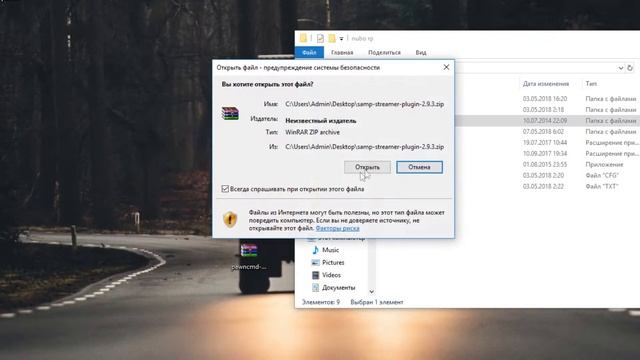Click the Properties quick access icon in Explorer
Viewport: 640px width, 360px height.
tap(320, 38)
